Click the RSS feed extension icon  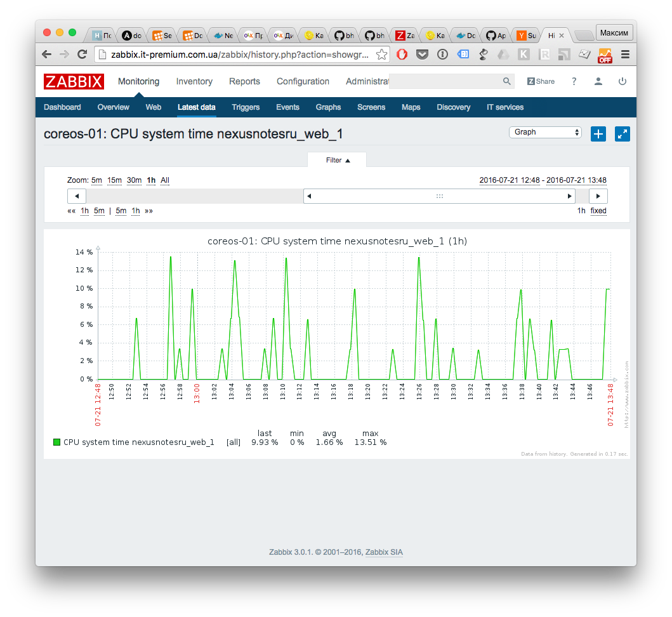564,55
